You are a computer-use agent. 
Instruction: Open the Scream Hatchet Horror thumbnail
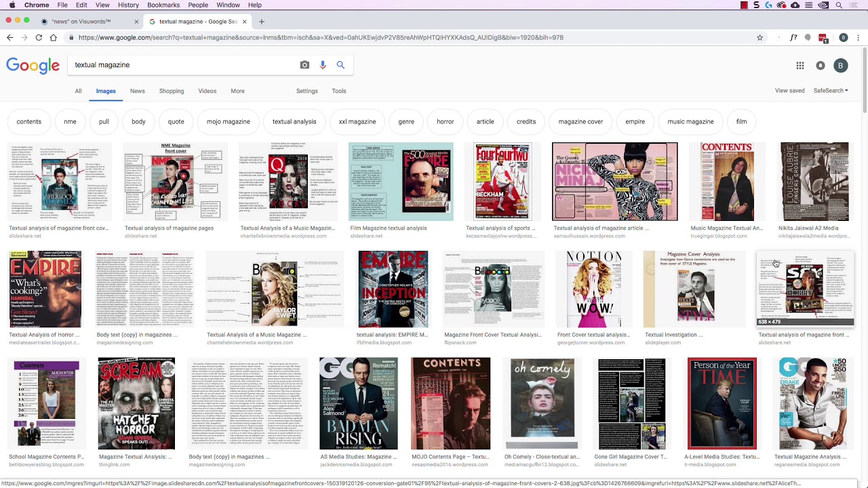coord(136,404)
